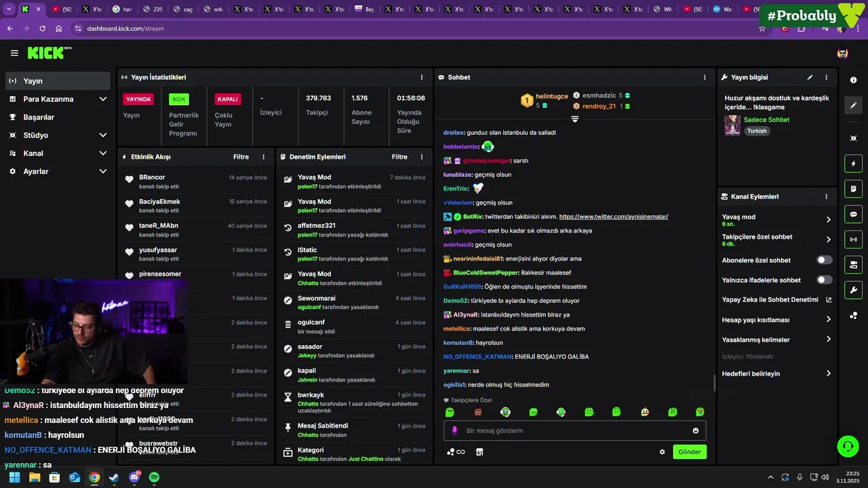868x488 pixels.
Task: Click the green support headset icon
Action: [848, 446]
